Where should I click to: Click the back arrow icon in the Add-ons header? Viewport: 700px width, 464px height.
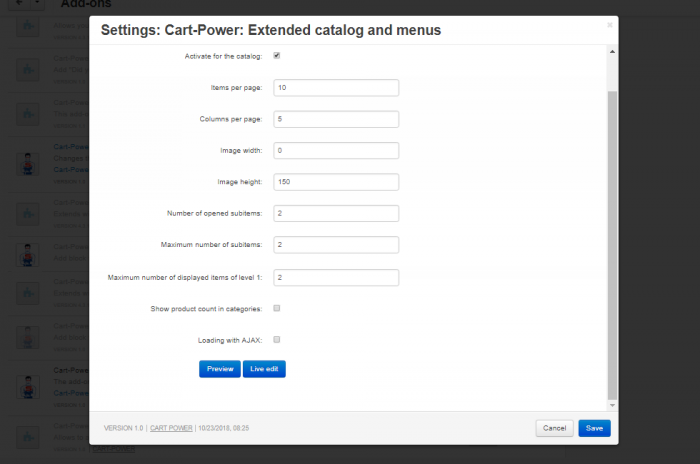19,3
